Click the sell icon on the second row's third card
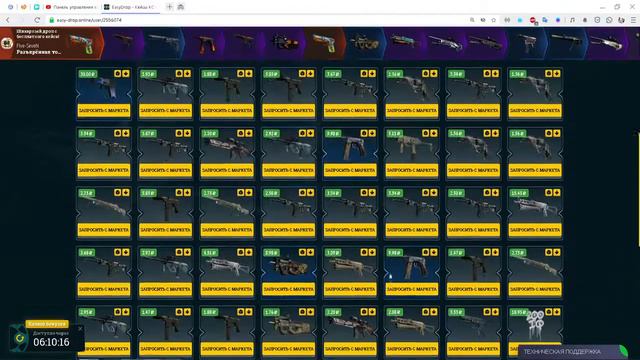Image resolution: width=640 pixels, height=360 pixels. tap(241, 133)
